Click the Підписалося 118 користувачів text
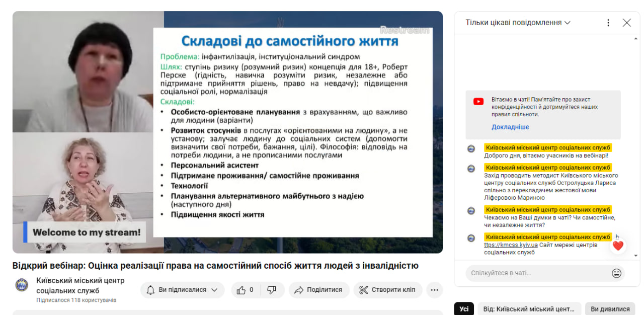 [x=76, y=300]
